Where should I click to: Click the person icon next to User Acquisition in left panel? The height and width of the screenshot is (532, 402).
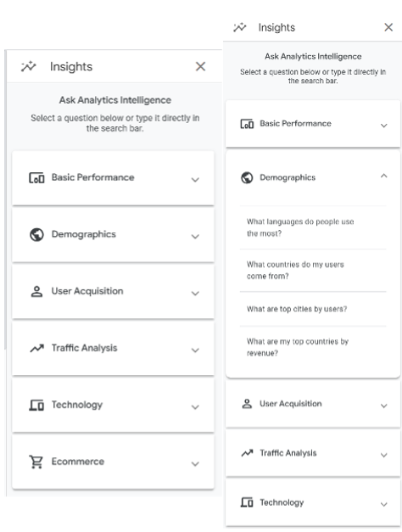[36, 291]
